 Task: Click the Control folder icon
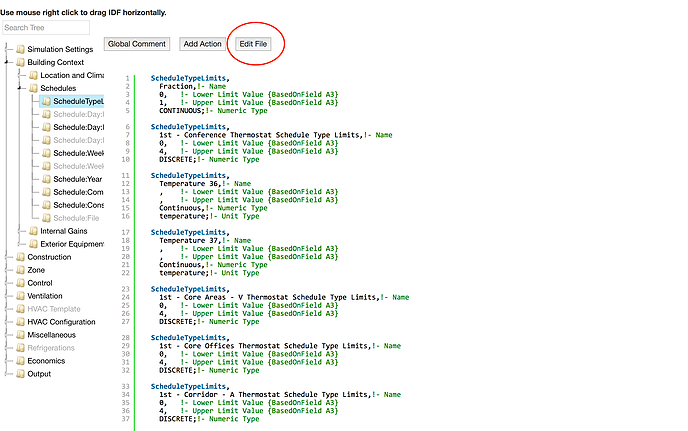pyautogui.click(x=20, y=283)
